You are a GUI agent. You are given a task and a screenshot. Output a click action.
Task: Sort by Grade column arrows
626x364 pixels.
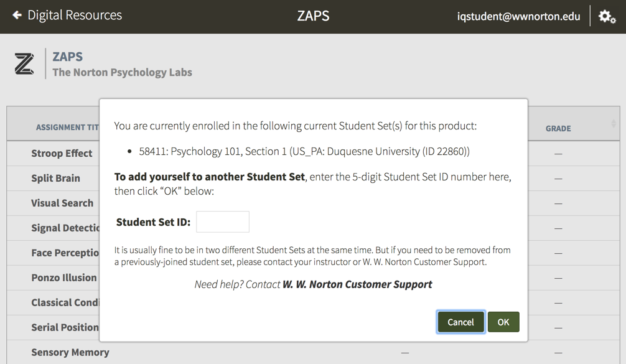point(613,124)
